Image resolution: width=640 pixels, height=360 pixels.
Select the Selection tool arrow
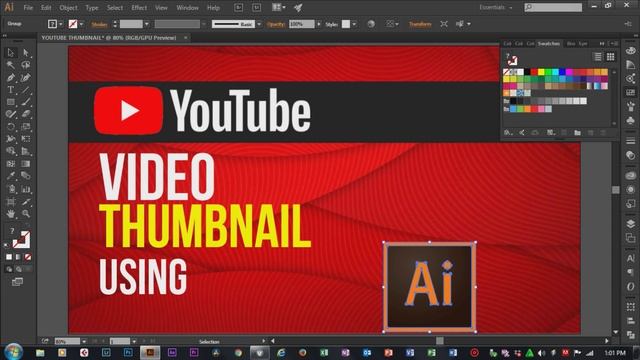(x=11, y=53)
